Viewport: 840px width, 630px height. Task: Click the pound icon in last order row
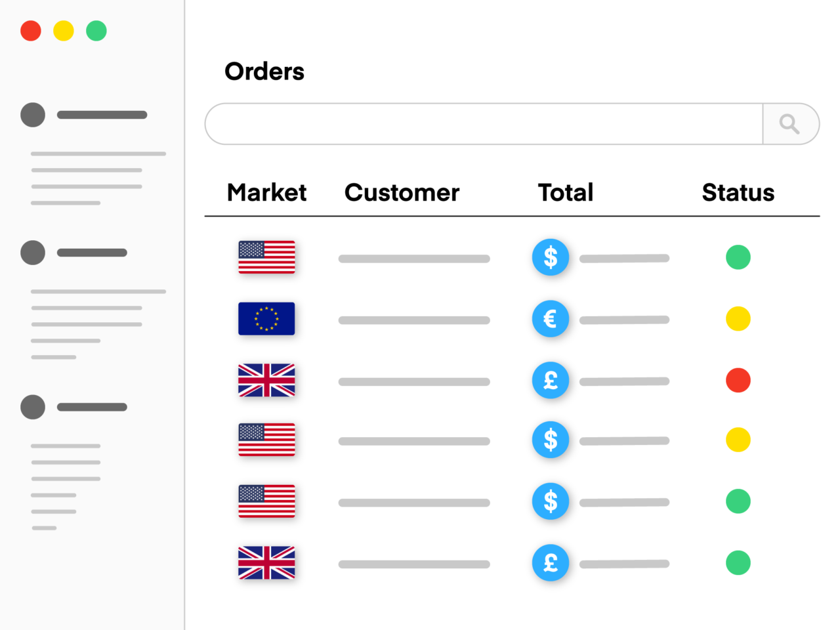(x=550, y=563)
